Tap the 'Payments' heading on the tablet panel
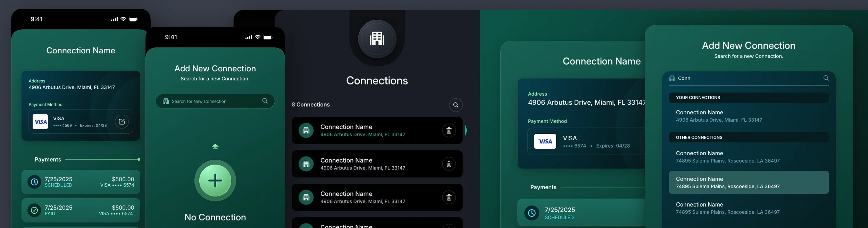 click(543, 187)
